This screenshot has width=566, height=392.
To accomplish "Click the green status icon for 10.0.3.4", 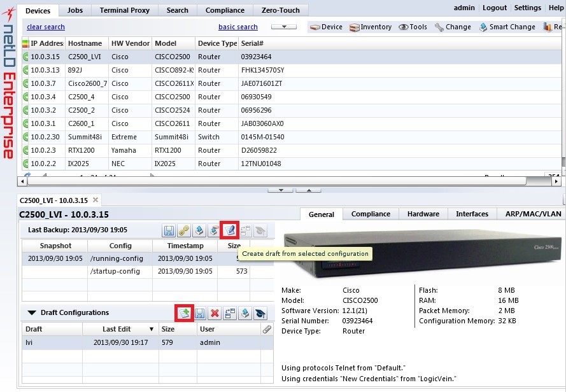I will pos(25,97).
